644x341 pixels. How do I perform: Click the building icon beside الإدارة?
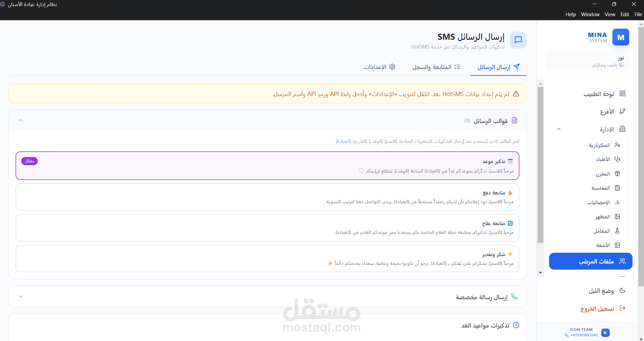[x=622, y=129]
